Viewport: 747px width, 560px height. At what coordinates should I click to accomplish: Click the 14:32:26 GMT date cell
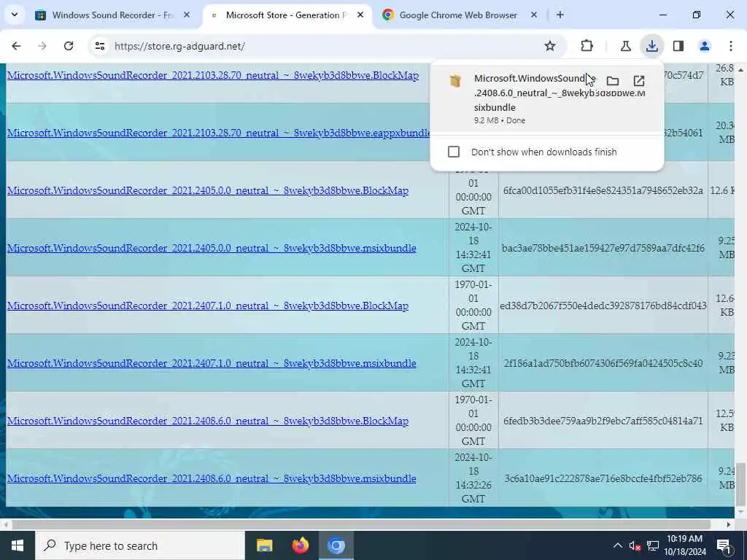(473, 478)
